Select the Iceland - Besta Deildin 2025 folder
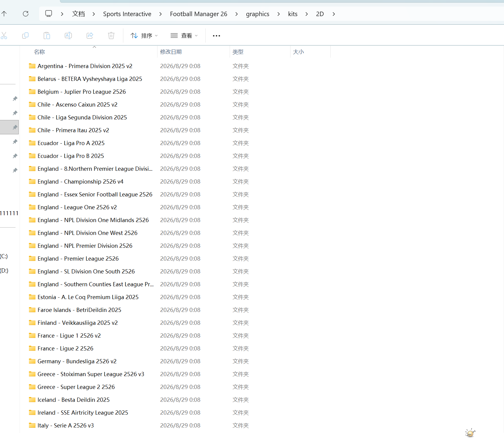The image size is (504, 440). pyautogui.click(x=74, y=400)
